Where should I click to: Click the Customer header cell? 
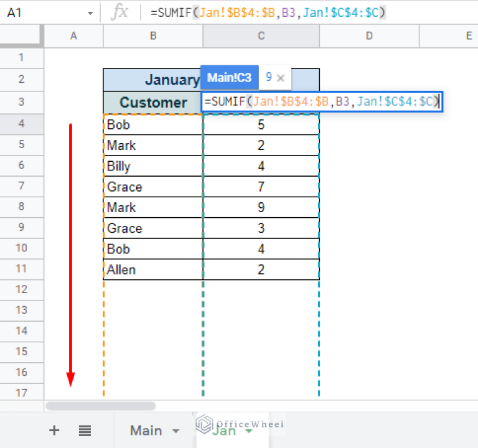(x=152, y=103)
